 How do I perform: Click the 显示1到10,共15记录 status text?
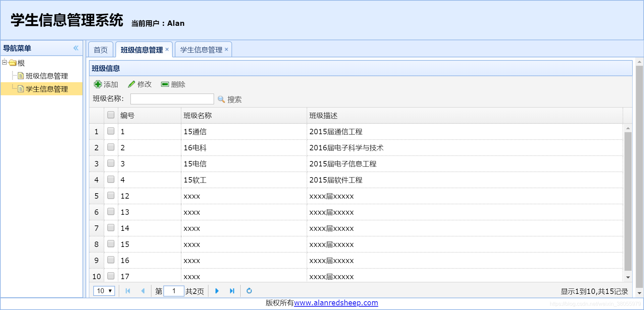coord(594,291)
